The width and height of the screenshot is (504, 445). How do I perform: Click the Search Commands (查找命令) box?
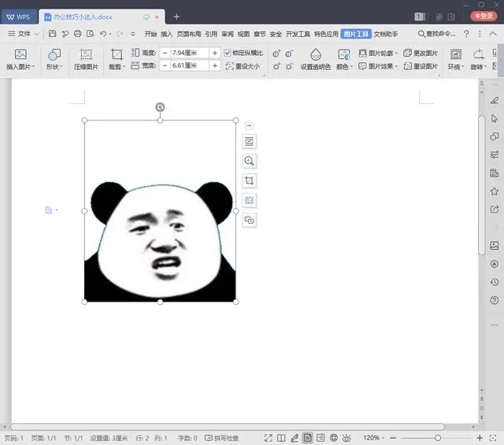coord(436,34)
